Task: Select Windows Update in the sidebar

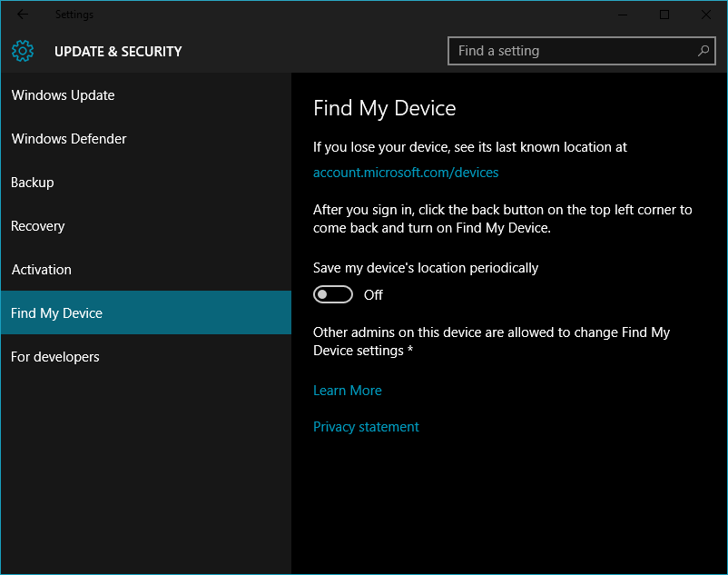Action: tap(63, 95)
